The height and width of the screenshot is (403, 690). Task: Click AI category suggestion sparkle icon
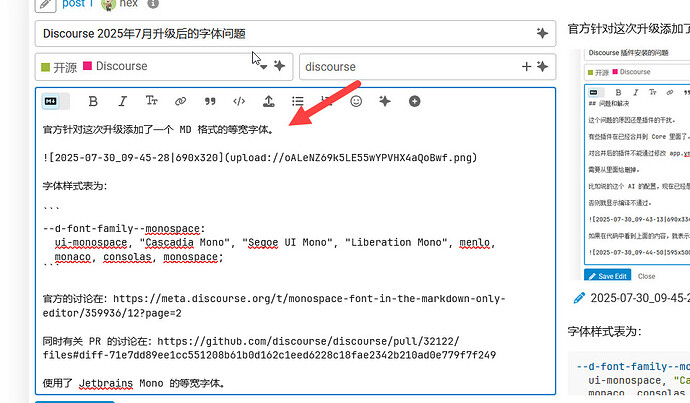(x=279, y=66)
